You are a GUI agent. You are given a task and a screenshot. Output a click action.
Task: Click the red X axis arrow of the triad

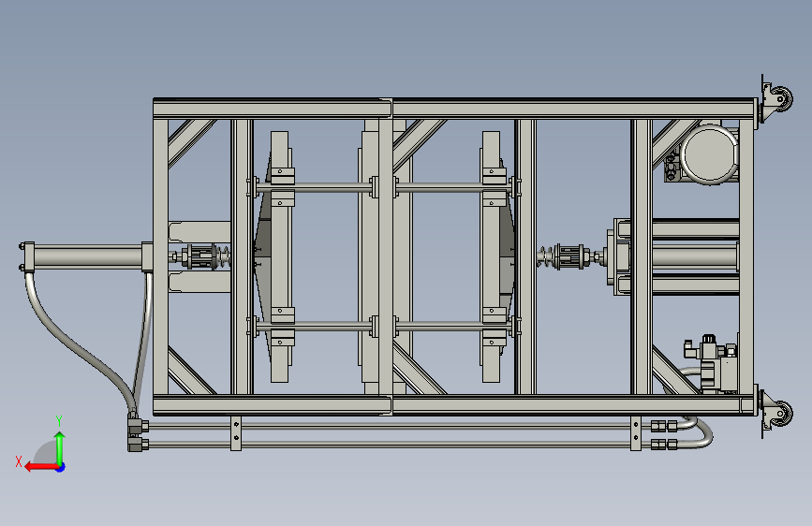tap(40, 467)
